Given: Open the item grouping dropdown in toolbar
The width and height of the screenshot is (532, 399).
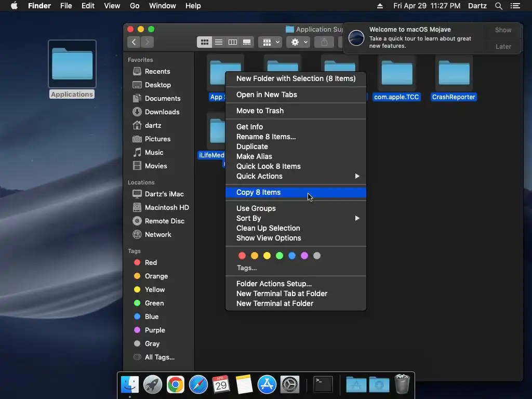Looking at the screenshot, I should tap(270, 42).
